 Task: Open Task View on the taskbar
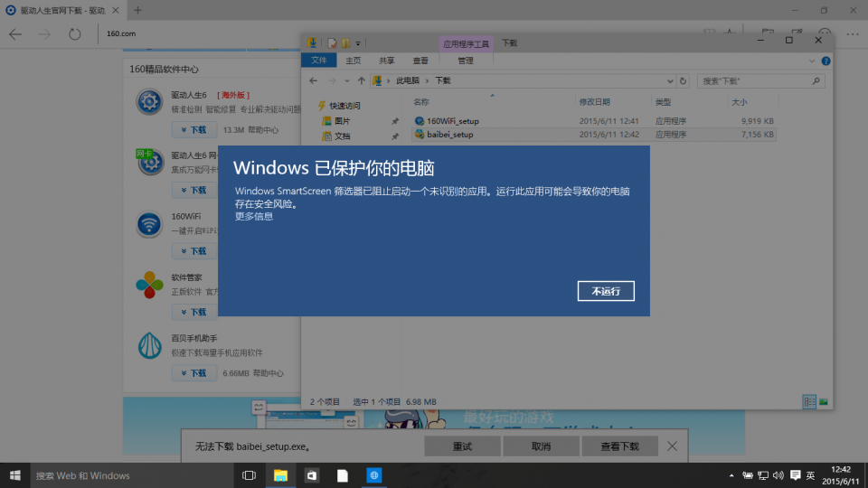point(250,475)
